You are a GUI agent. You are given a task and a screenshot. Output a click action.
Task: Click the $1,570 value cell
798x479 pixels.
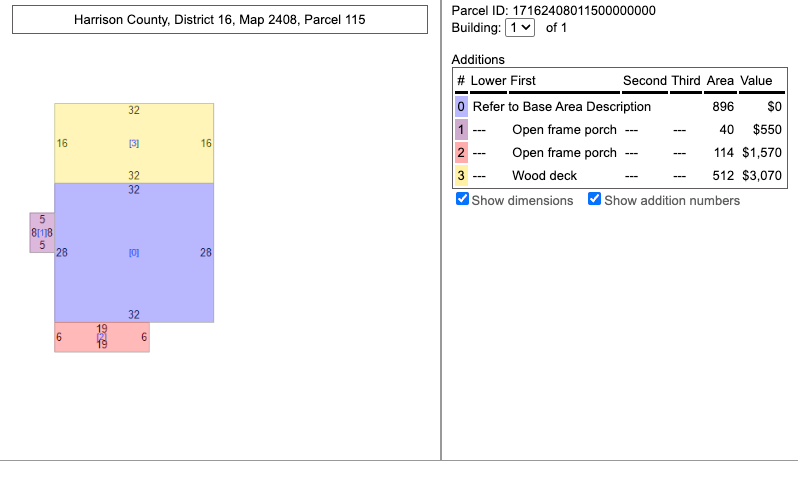click(762, 153)
